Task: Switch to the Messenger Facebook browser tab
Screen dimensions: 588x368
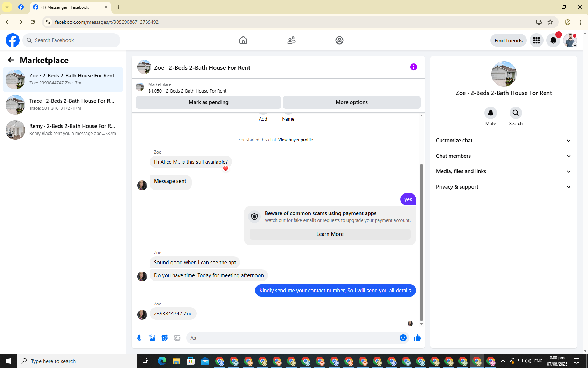Action: click(x=70, y=7)
